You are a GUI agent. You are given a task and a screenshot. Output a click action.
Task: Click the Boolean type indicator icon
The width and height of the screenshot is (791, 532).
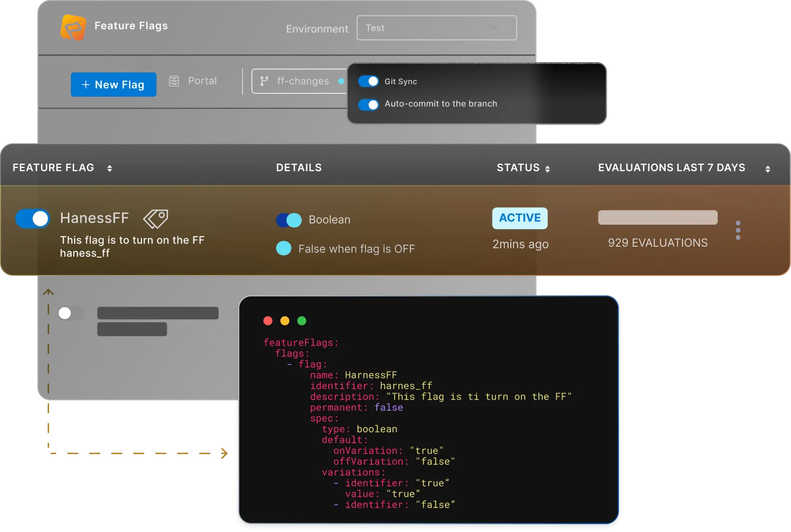(289, 220)
